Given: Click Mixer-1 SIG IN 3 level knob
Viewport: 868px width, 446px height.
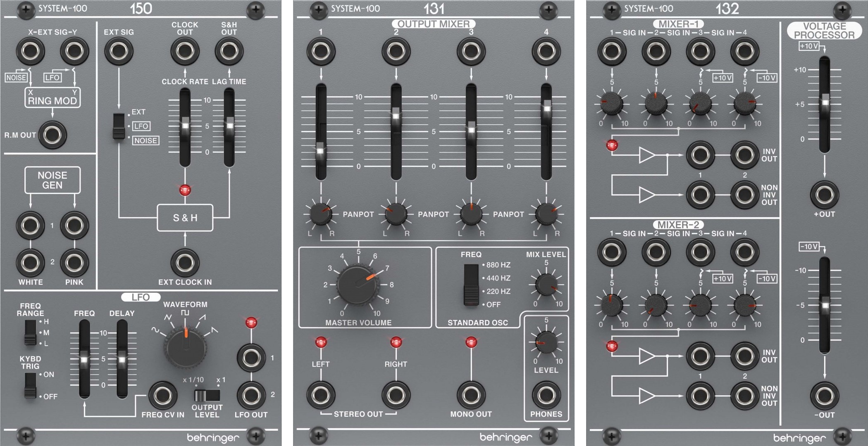Looking at the screenshot, I should [700, 103].
